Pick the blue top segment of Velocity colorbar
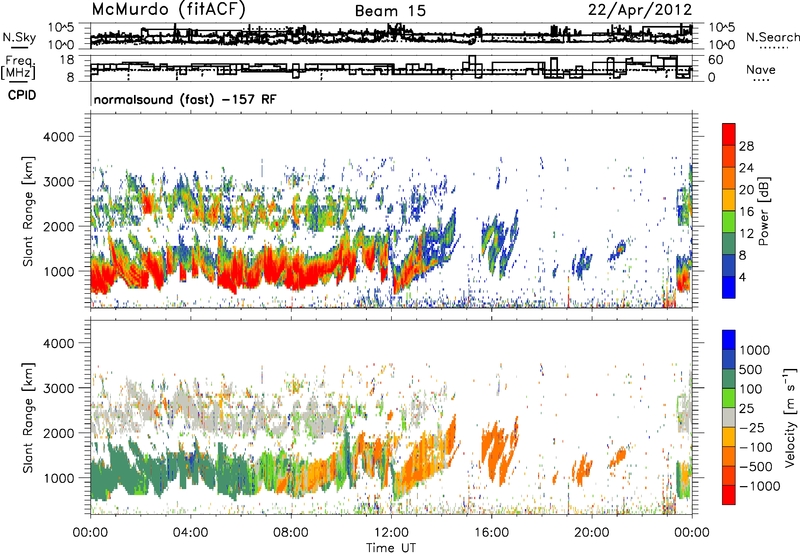Viewport: 800px width, 554px height. click(729, 340)
